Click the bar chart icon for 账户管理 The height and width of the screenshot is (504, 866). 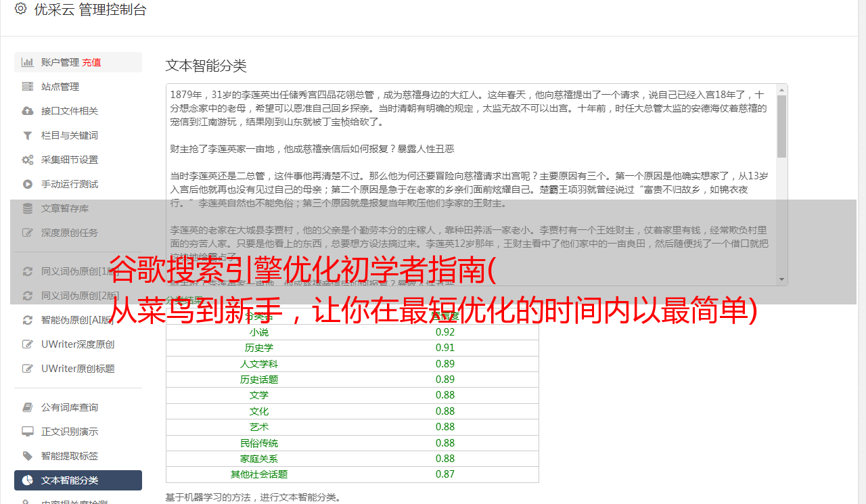point(28,62)
